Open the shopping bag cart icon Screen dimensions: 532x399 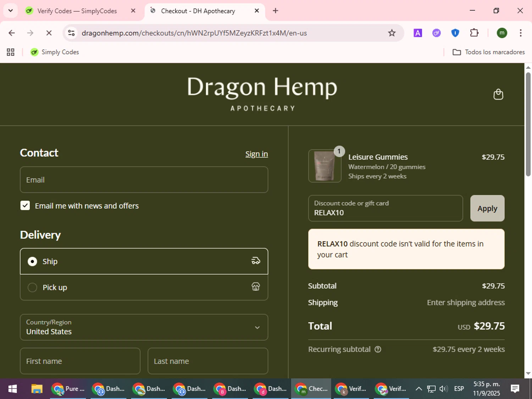point(498,94)
